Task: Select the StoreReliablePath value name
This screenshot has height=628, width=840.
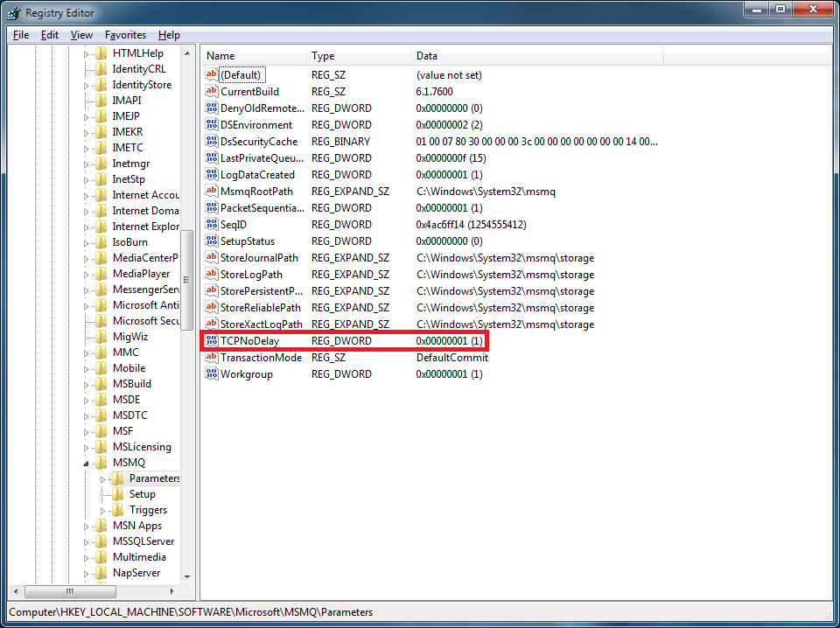Action: pyautogui.click(x=261, y=307)
